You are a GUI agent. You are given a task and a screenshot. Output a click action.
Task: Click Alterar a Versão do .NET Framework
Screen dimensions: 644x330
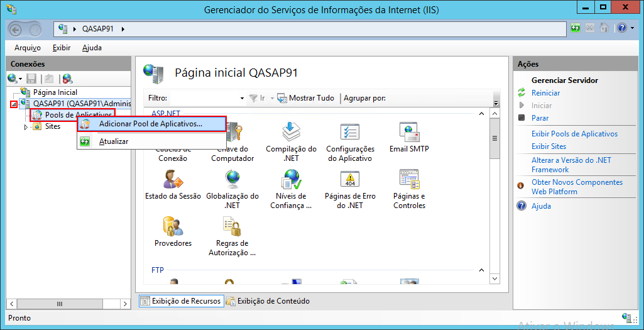pyautogui.click(x=571, y=165)
